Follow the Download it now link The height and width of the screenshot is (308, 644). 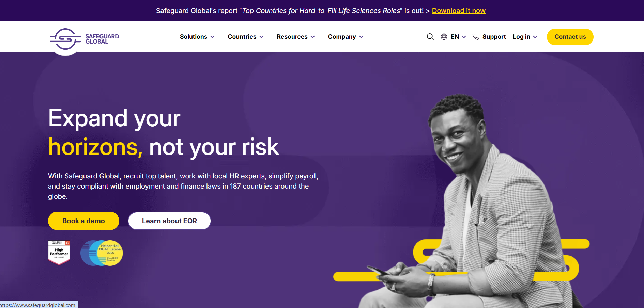point(459,11)
